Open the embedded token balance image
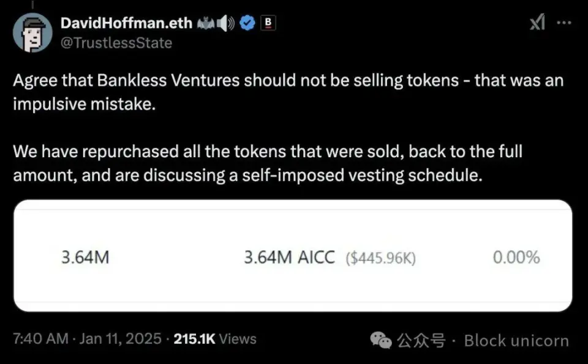This screenshot has width=588, height=364. point(293,255)
